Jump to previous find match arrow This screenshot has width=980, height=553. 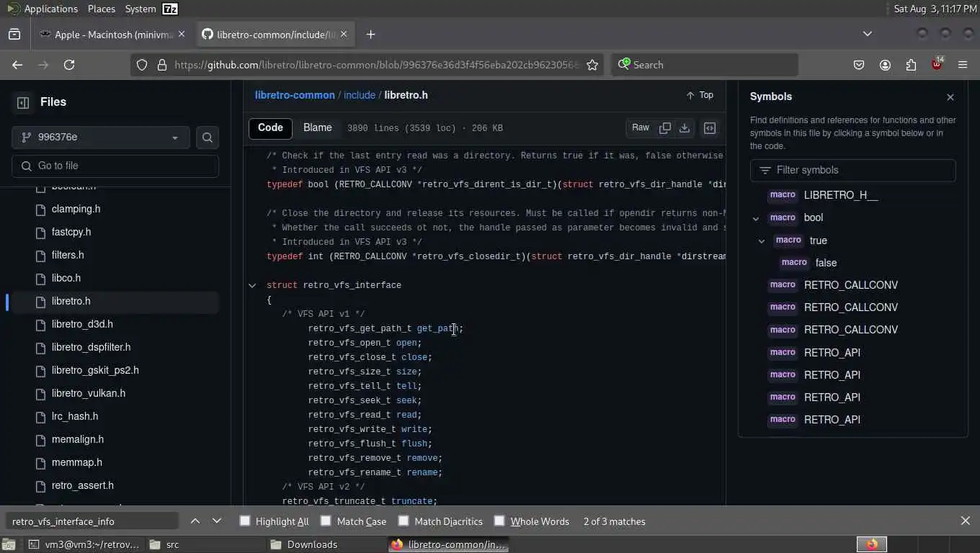point(195,521)
